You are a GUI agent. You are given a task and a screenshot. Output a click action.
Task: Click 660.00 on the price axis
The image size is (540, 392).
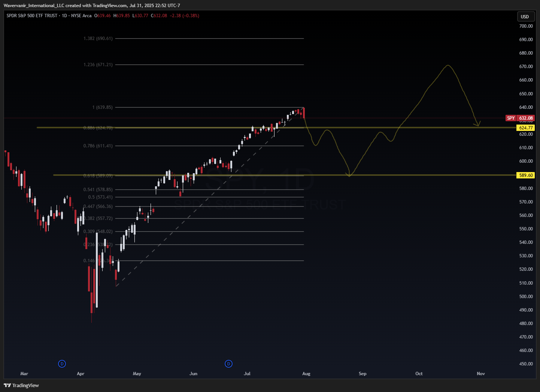tap(526, 80)
